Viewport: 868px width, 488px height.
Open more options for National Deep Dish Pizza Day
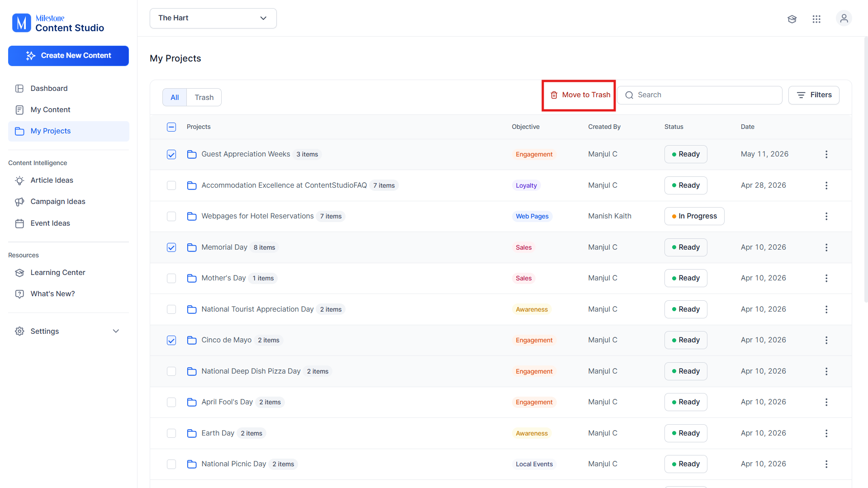(x=826, y=371)
